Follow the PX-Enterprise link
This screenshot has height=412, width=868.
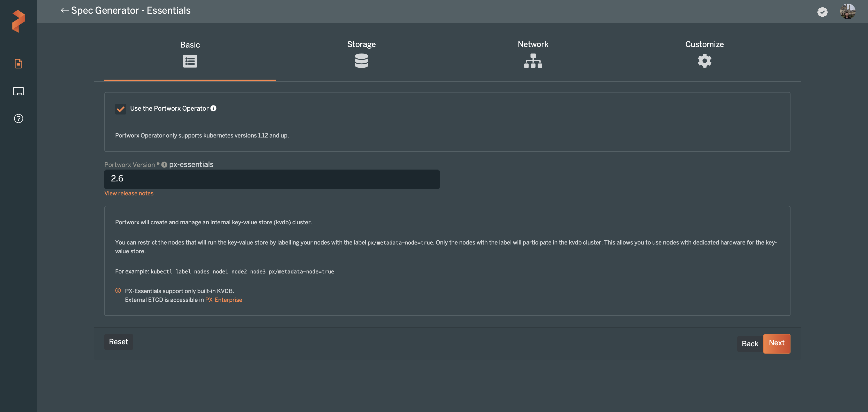point(223,300)
